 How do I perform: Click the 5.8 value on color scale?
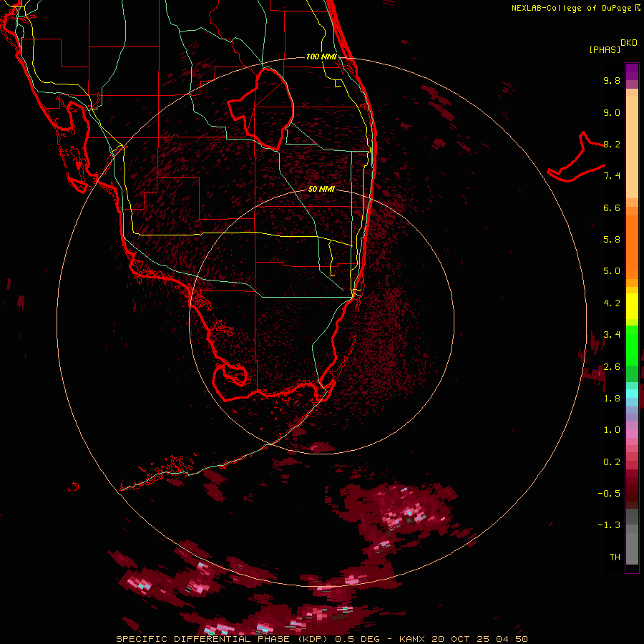[612, 240]
